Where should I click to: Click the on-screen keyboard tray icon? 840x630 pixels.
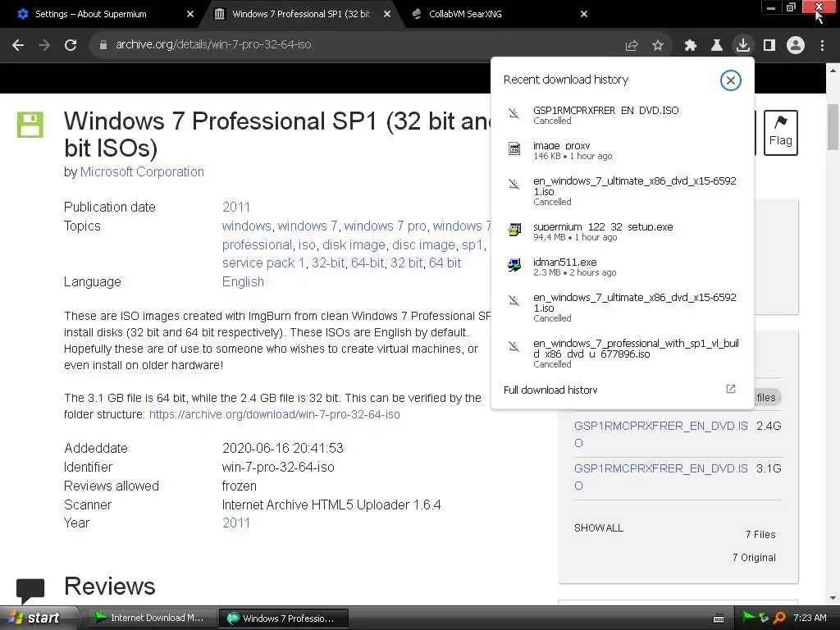pyautogui.click(x=719, y=619)
